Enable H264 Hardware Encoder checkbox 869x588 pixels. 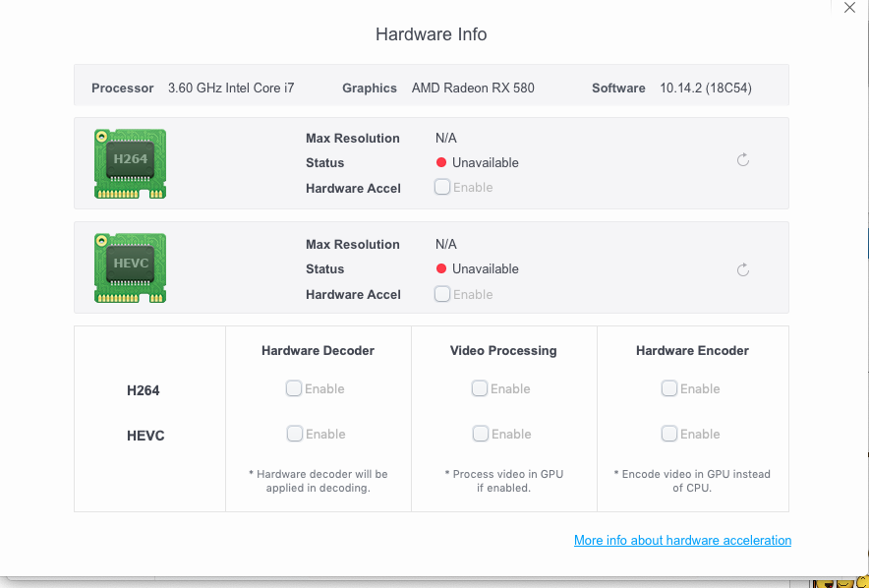pyautogui.click(x=668, y=388)
